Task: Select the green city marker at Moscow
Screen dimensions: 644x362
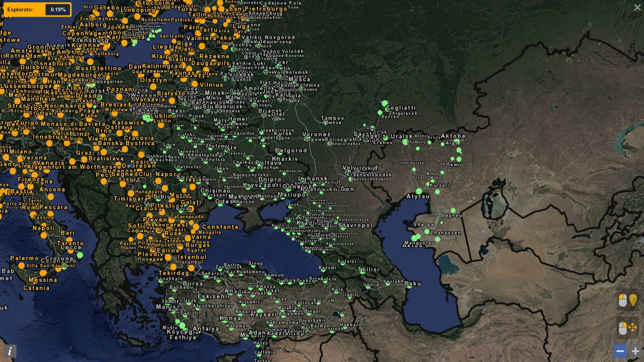Action: pyautogui.click(x=294, y=82)
